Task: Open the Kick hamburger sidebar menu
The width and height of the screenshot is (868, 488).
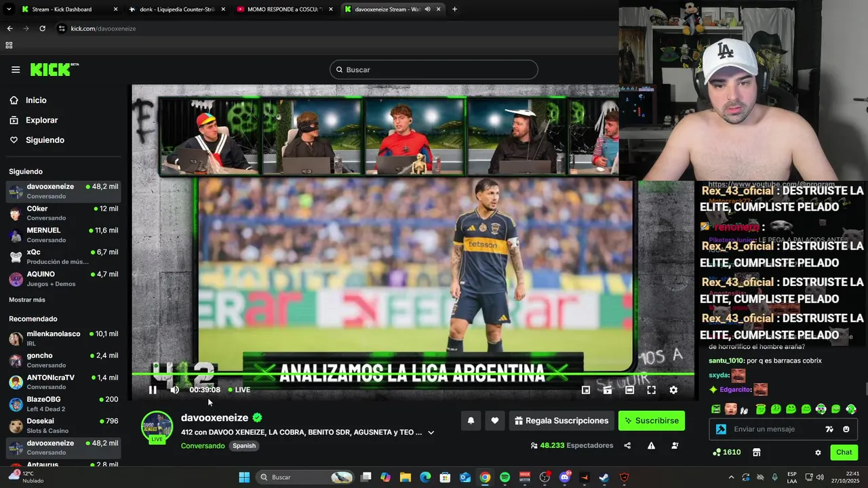Action: tap(16, 70)
